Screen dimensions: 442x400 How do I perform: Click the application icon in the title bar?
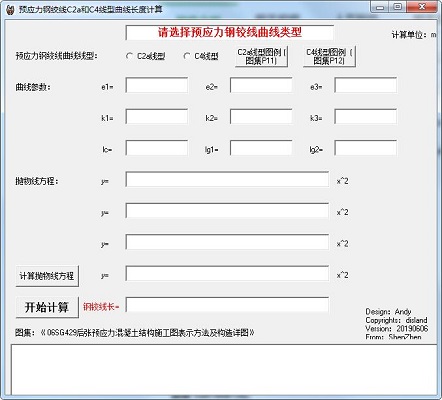[x=11, y=9]
